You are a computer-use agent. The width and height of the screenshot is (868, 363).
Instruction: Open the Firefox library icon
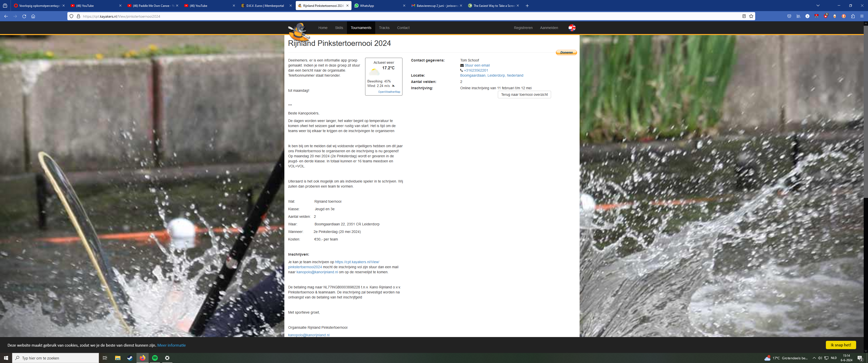(798, 16)
